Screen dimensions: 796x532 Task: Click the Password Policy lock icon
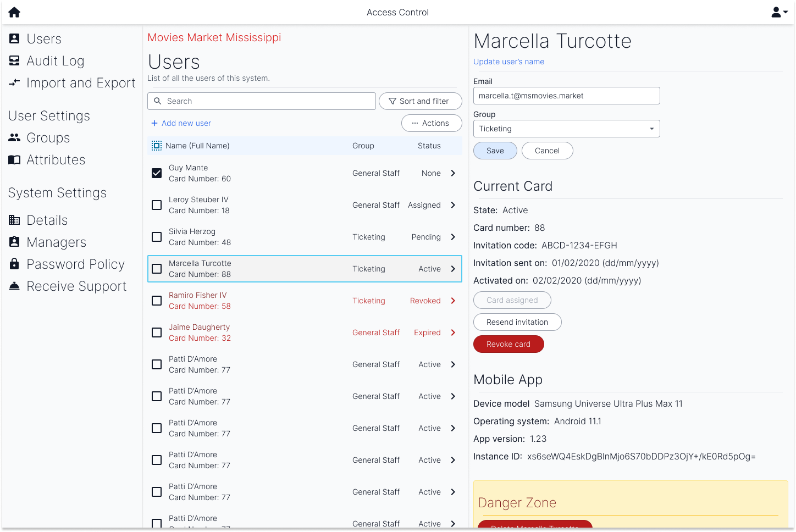pos(15,264)
